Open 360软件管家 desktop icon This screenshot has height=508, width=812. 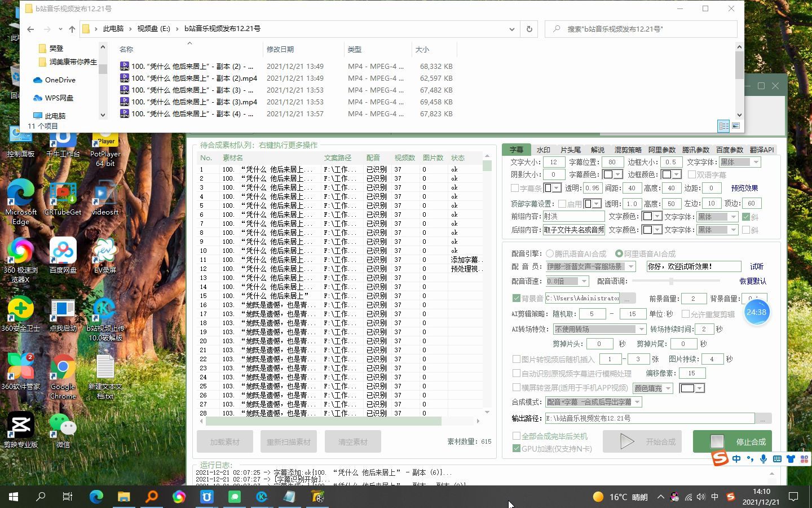[21, 371]
